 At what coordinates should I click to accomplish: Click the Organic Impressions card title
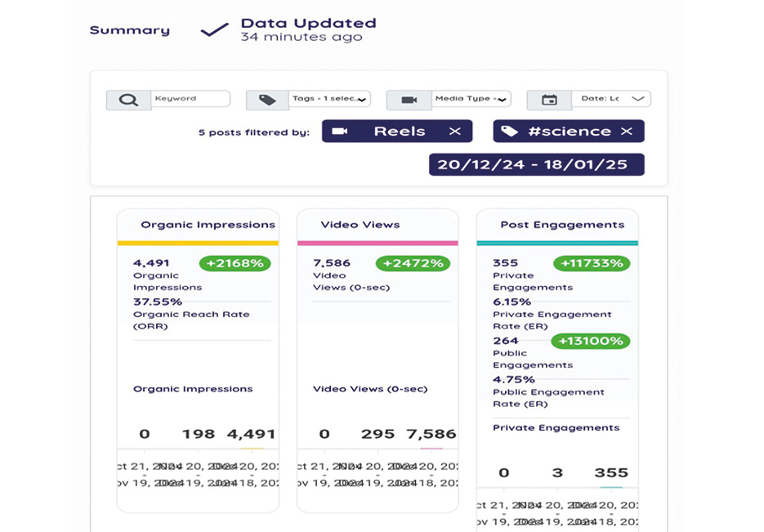(x=208, y=225)
